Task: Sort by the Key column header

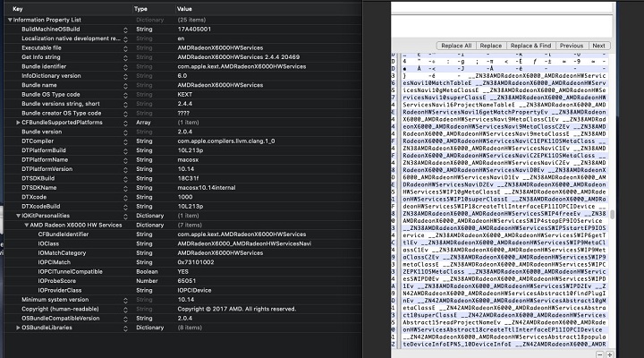Action: [x=18, y=9]
